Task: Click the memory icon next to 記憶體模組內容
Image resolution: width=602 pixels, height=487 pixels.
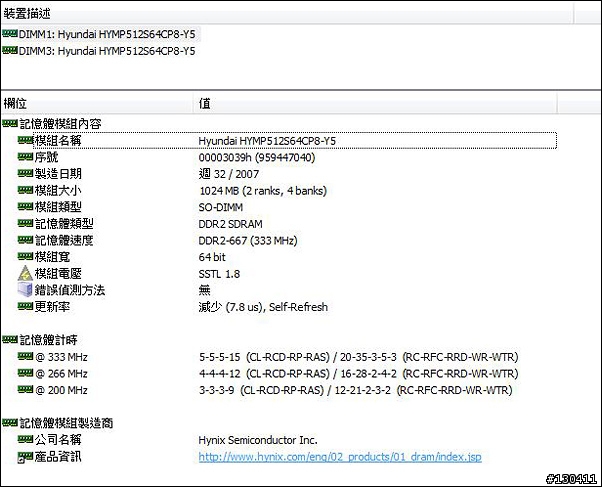Action: pyautogui.click(x=10, y=124)
